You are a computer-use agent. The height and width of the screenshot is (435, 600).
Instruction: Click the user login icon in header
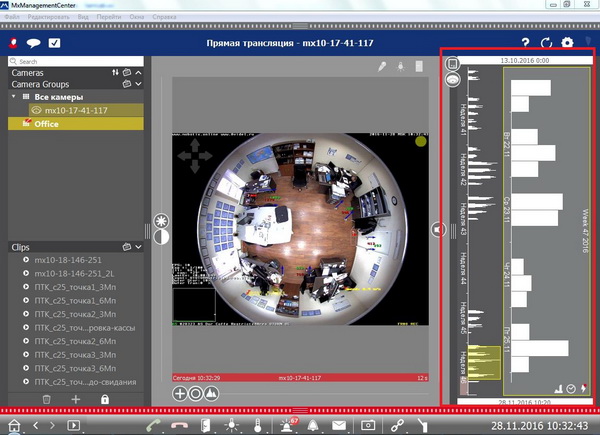coord(13,43)
